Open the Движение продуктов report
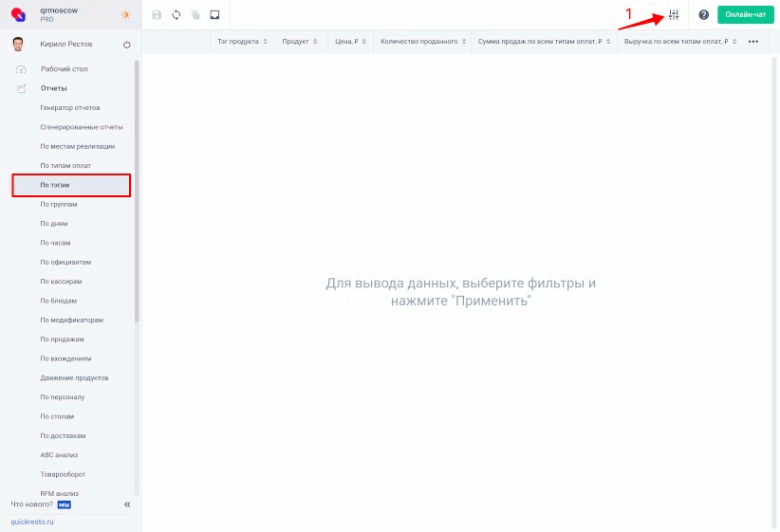Screen dimensions: 780x532 tap(74, 378)
